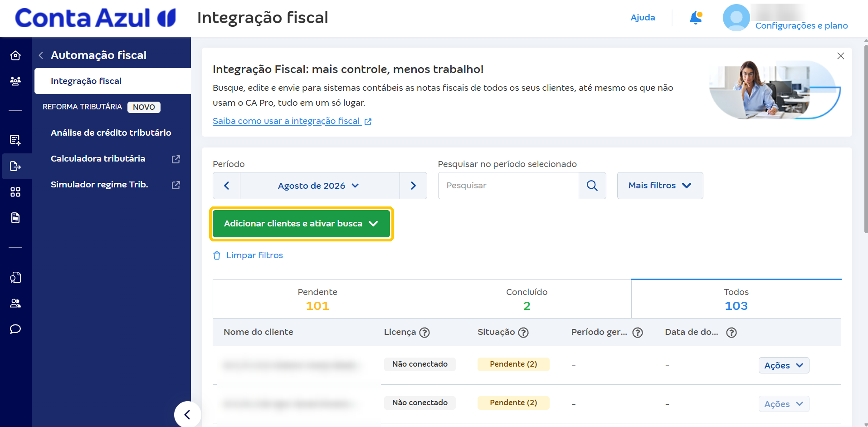868x427 pixels.
Task: Show Período ger... column help icon
Action: (x=638, y=333)
